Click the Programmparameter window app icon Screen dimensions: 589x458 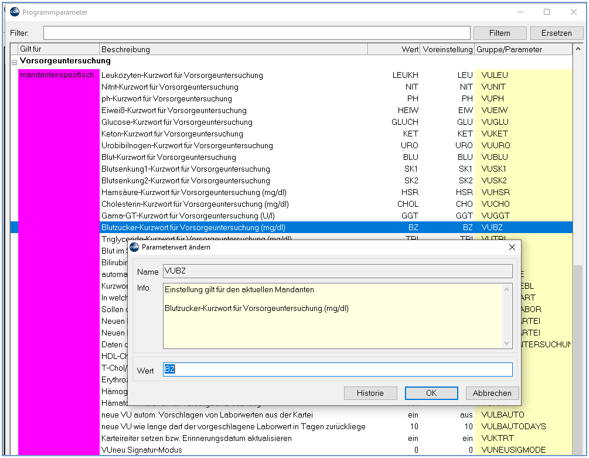click(x=15, y=12)
